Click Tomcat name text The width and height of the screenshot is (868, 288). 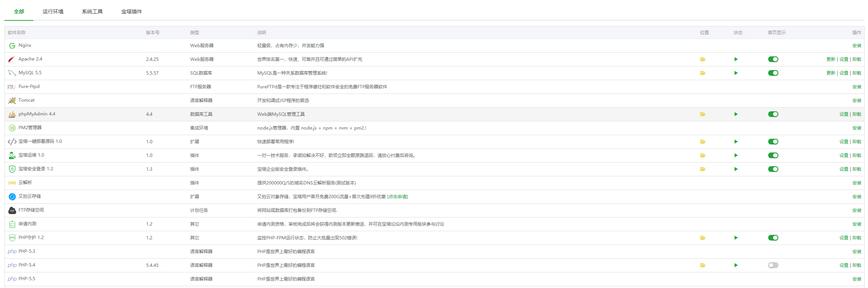click(27, 100)
